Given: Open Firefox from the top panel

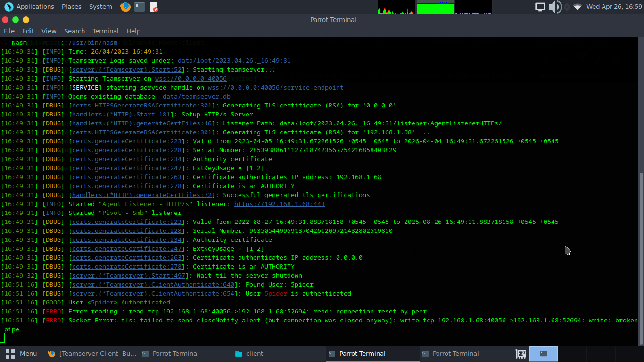Looking at the screenshot, I should tap(124, 7).
